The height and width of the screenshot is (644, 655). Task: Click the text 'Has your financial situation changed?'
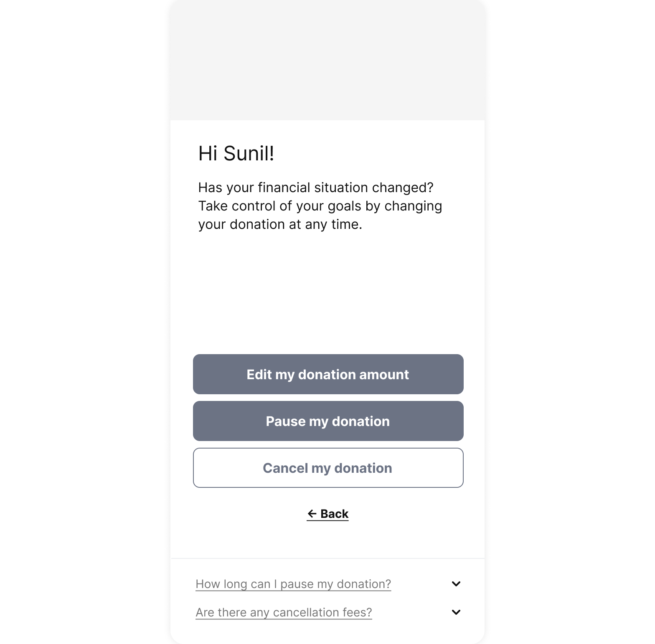coord(316,188)
